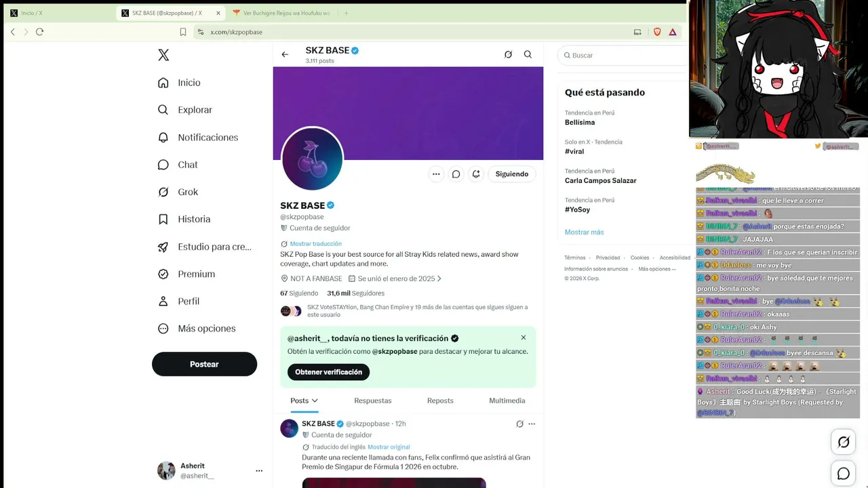868x488 pixels.
Task: Switch to the 'Inicio / X' browser tab
Action: 58,13
